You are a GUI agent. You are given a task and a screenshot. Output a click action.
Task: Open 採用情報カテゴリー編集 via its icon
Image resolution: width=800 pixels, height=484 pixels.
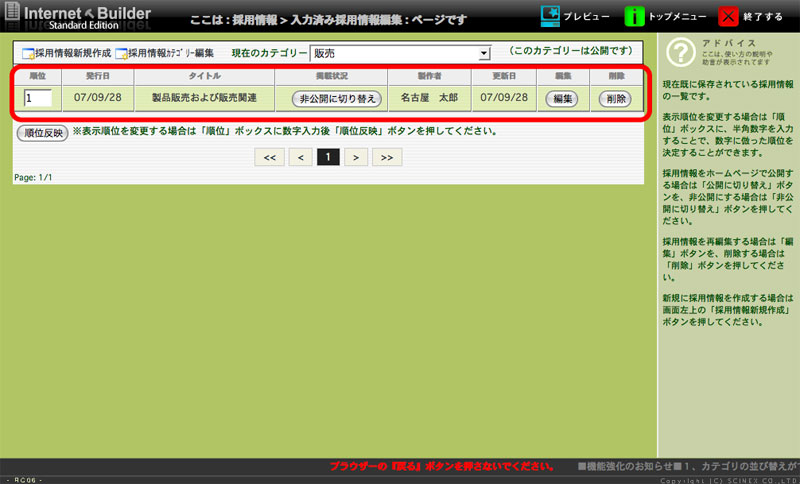tap(121, 53)
